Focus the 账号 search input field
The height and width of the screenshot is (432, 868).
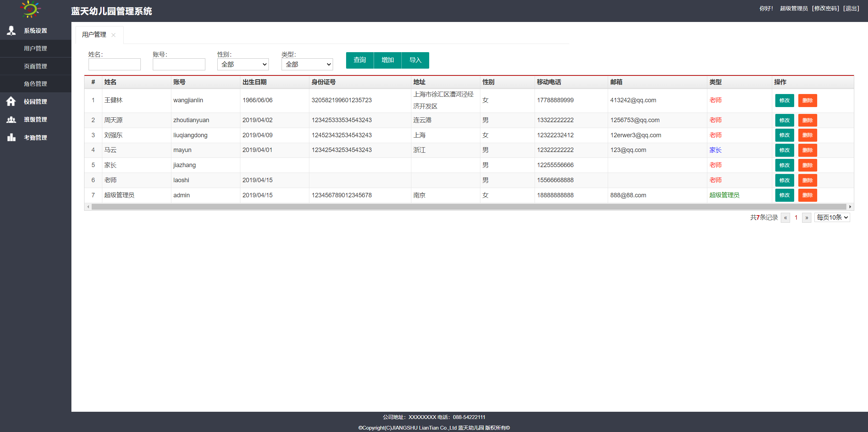pyautogui.click(x=179, y=64)
